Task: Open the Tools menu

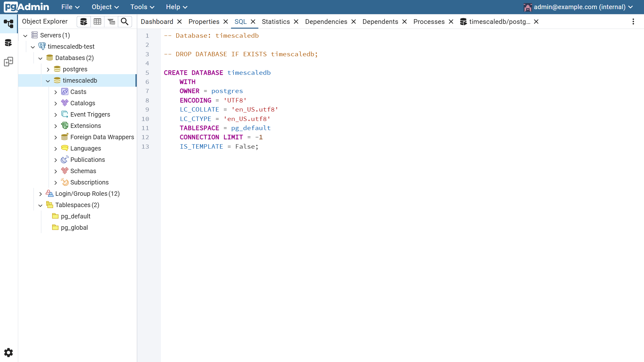Action: point(142,7)
